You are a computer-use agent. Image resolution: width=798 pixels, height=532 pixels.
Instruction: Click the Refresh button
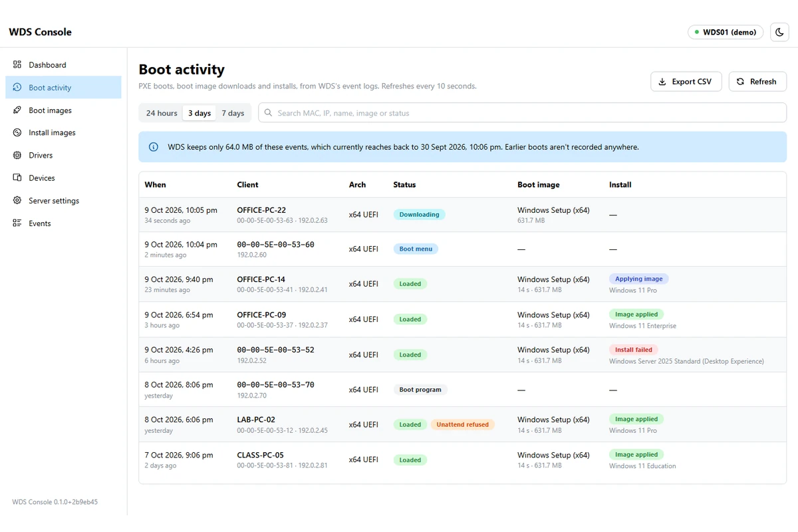point(757,82)
